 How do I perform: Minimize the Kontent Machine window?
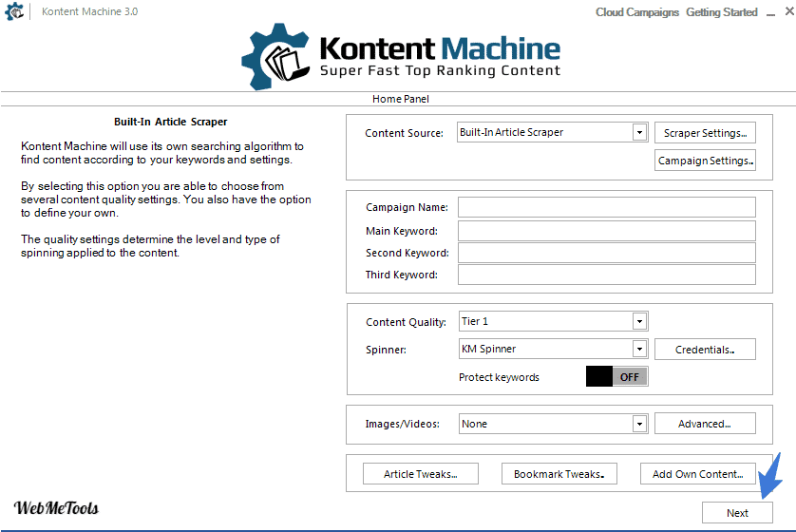tap(770, 12)
